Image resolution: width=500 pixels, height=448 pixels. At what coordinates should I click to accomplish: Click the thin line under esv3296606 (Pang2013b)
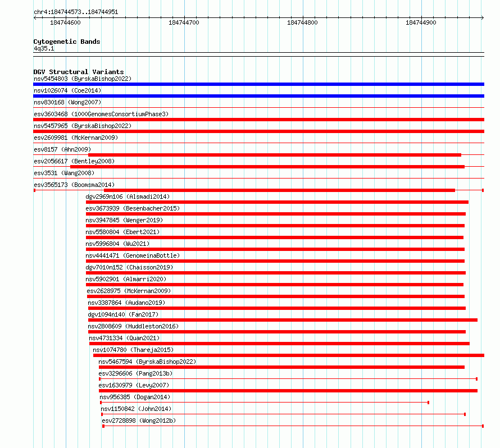288,379
